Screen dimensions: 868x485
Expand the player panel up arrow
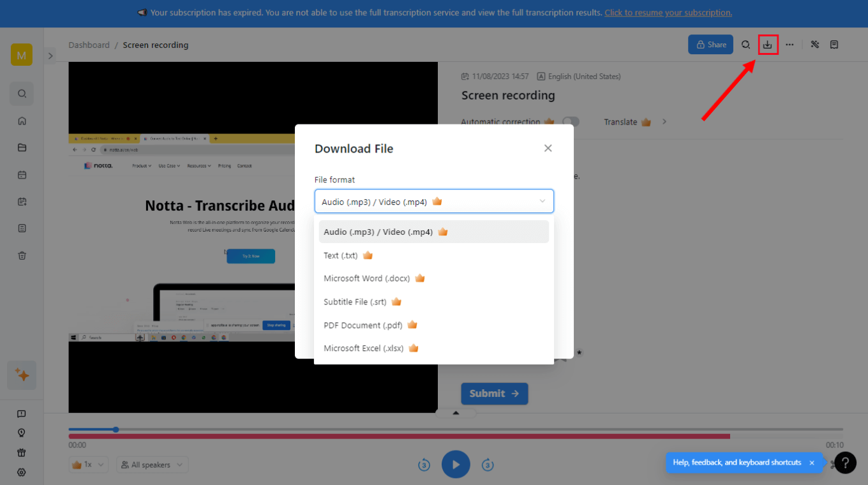(x=456, y=413)
